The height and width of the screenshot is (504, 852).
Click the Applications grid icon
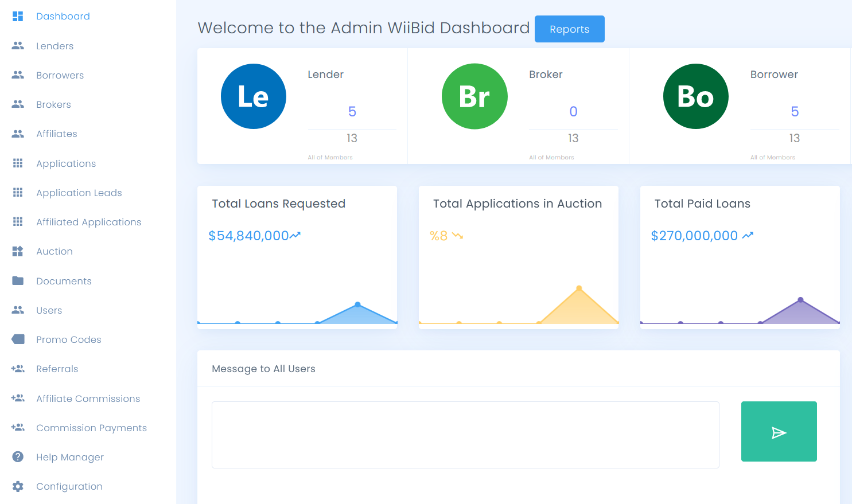(x=18, y=163)
